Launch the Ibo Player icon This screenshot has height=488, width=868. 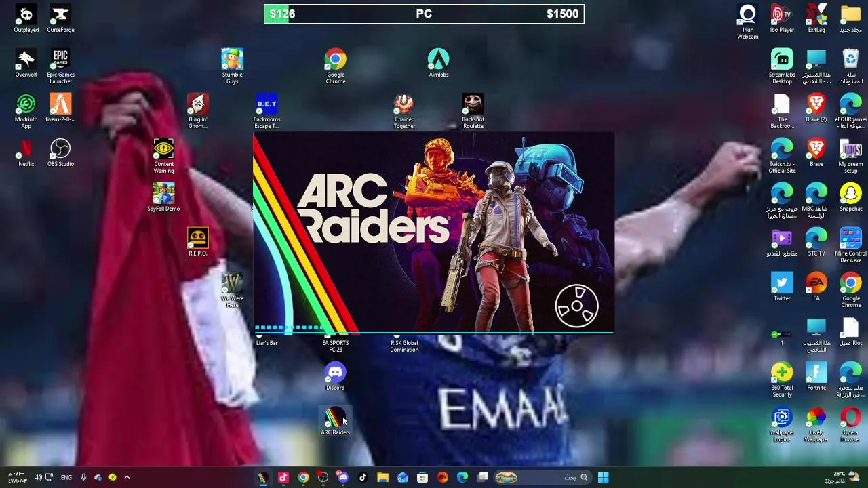[782, 19]
